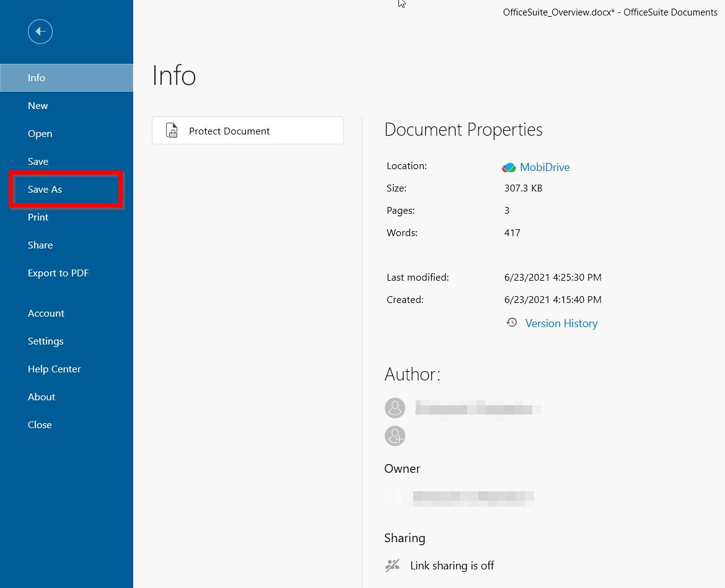Click the Pages value 3
725x588 pixels.
coord(507,210)
